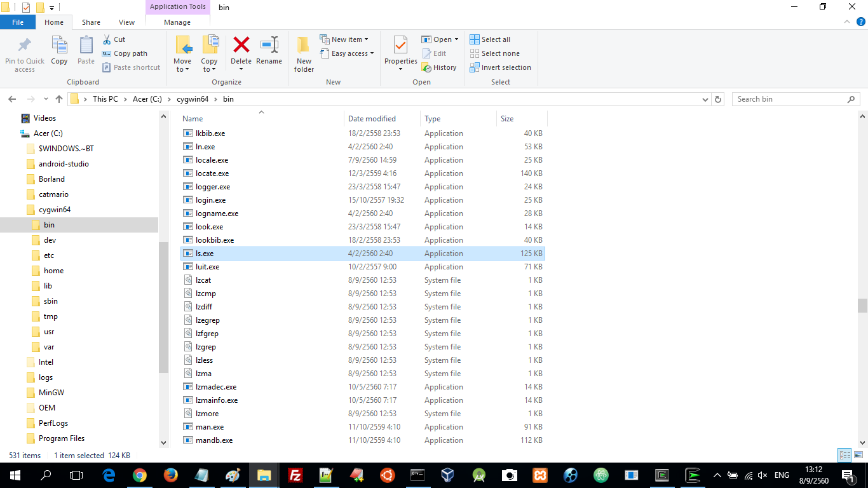This screenshot has height=488, width=868.
Task: Rename the selected file via Rename icon
Action: (x=269, y=44)
